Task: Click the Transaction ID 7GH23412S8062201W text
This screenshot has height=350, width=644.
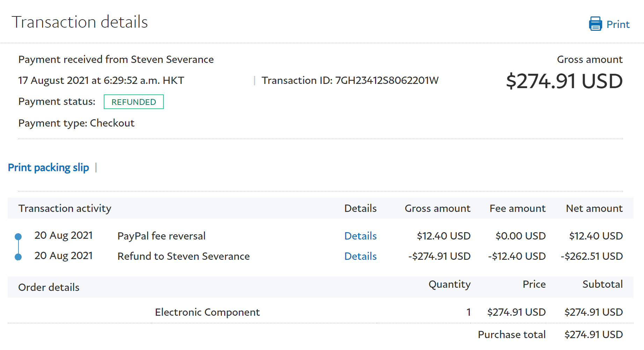Action: pyautogui.click(x=350, y=80)
